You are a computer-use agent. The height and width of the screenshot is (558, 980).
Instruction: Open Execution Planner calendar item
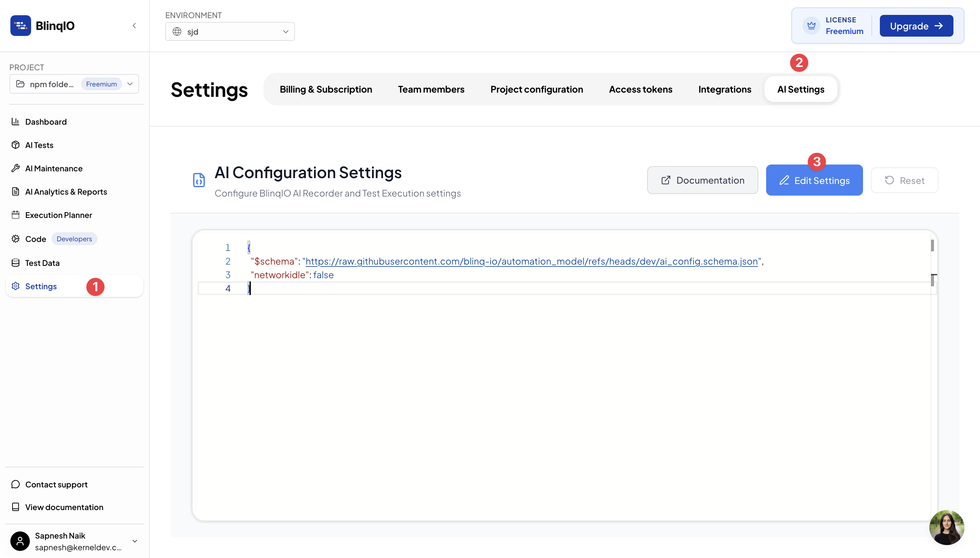pyautogui.click(x=58, y=215)
